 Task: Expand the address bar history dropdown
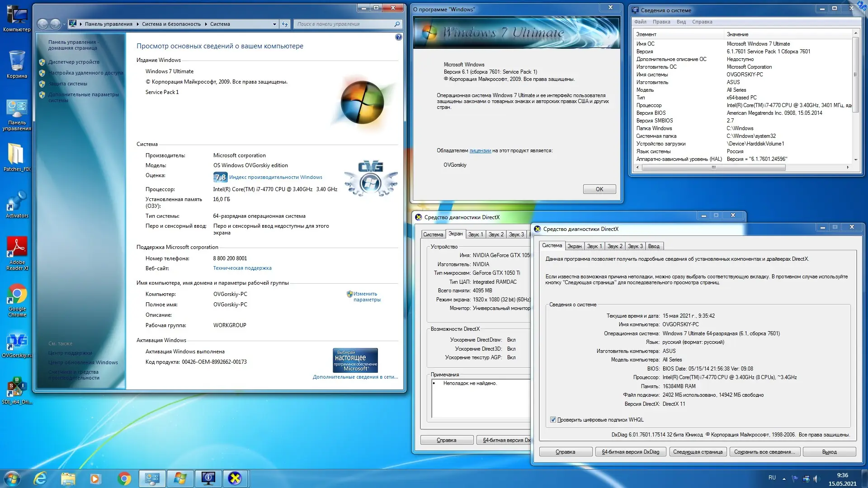coord(274,24)
